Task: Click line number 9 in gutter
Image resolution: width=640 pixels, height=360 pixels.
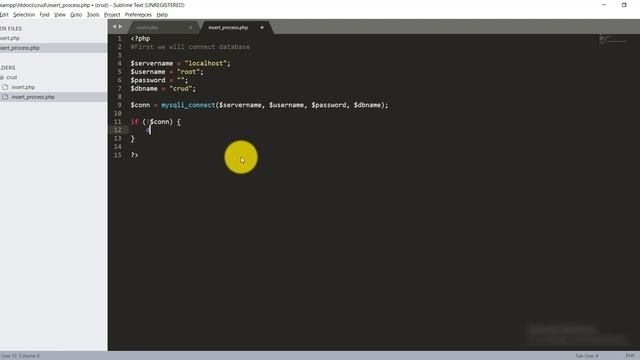Action: point(119,105)
